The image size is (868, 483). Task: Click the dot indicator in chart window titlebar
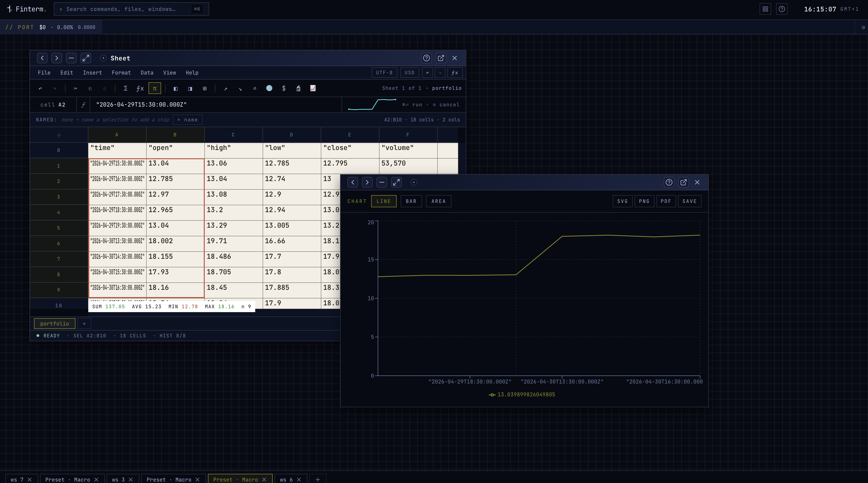pos(414,182)
